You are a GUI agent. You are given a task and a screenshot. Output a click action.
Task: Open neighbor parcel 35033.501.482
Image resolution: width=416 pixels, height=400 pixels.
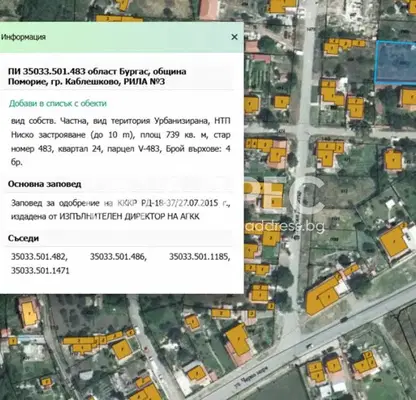[x=39, y=257]
